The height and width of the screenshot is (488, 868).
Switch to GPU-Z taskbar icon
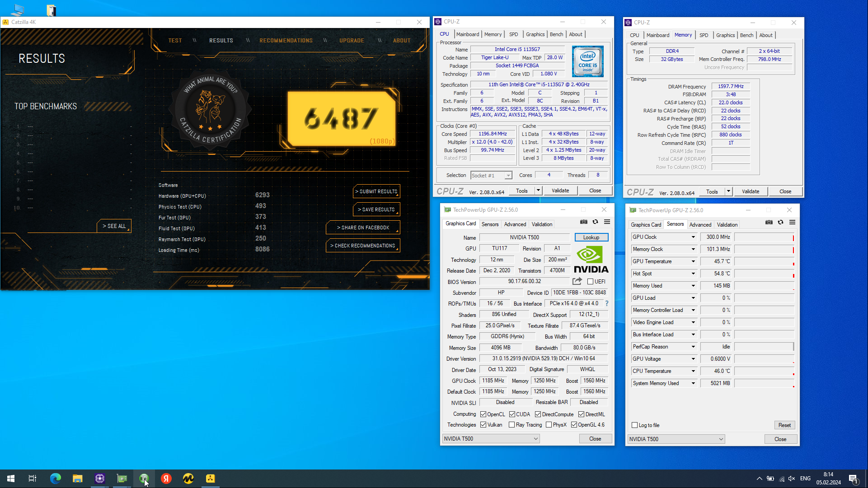point(122,479)
